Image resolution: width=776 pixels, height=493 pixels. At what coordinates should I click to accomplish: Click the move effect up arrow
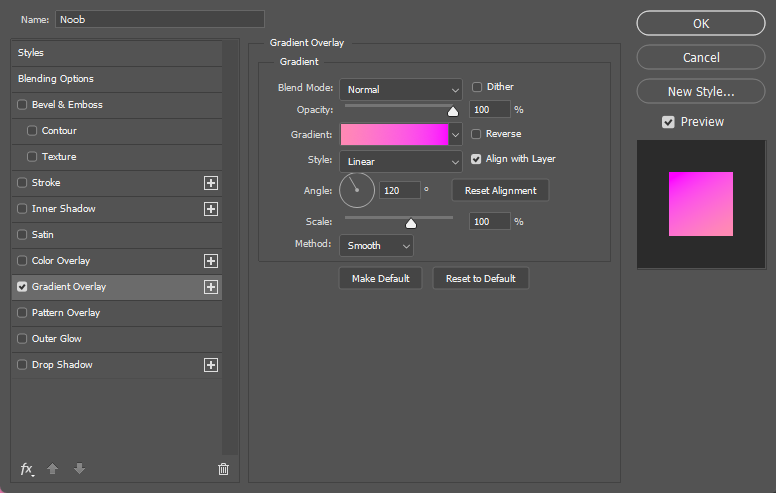tap(54, 468)
